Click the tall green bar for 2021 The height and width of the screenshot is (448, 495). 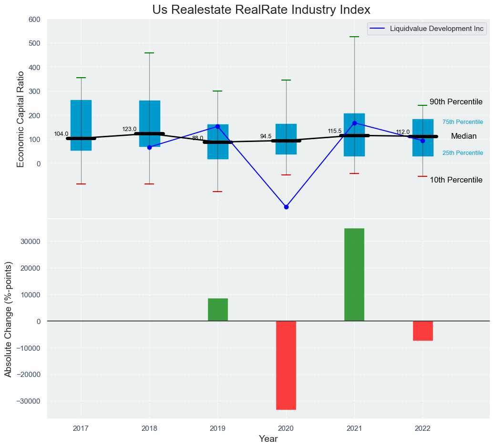click(x=354, y=274)
